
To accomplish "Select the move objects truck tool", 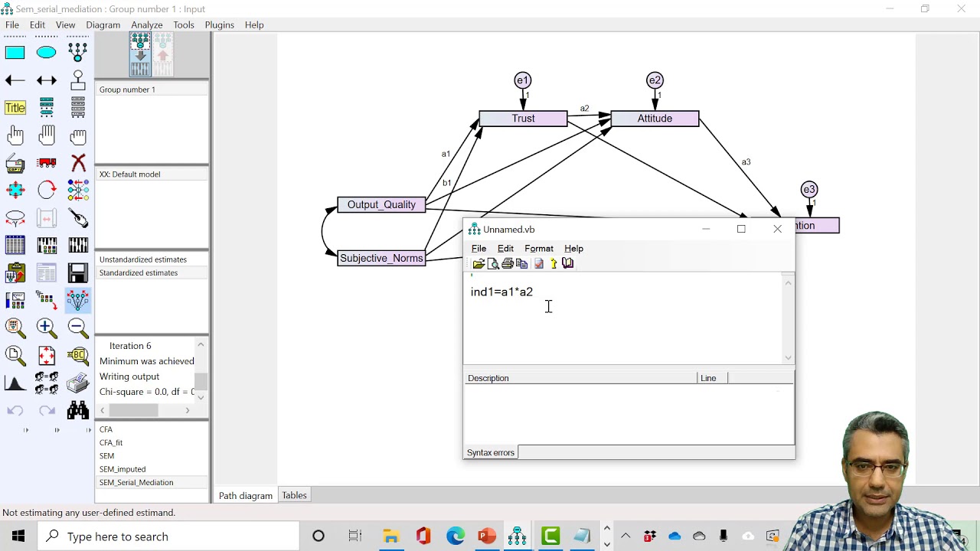I will (47, 163).
